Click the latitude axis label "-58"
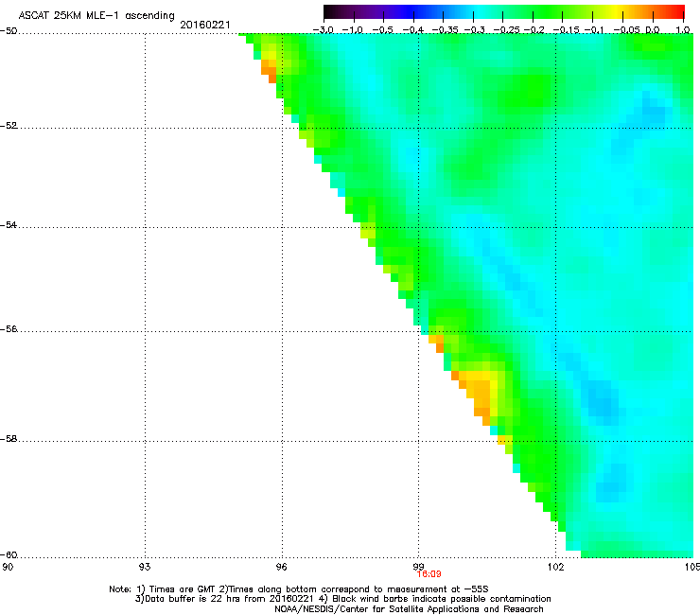Viewport: 700px width, 615px height. pos(9,439)
